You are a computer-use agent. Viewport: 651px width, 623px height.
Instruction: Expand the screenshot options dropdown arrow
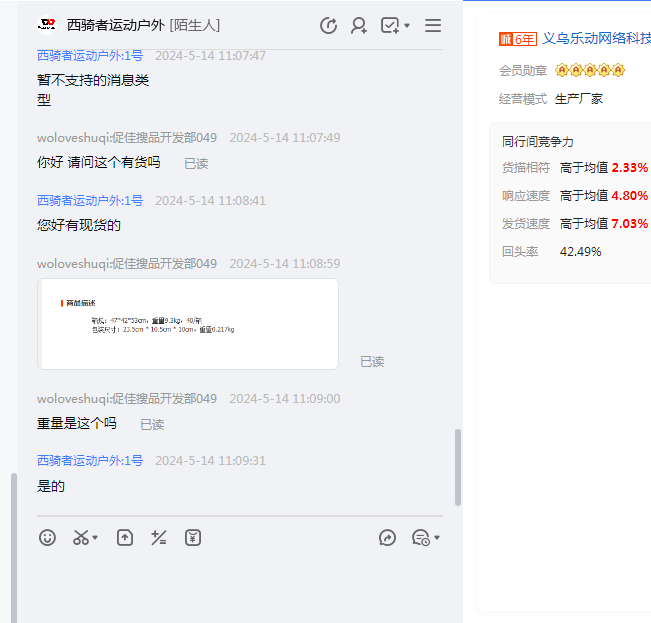95,539
